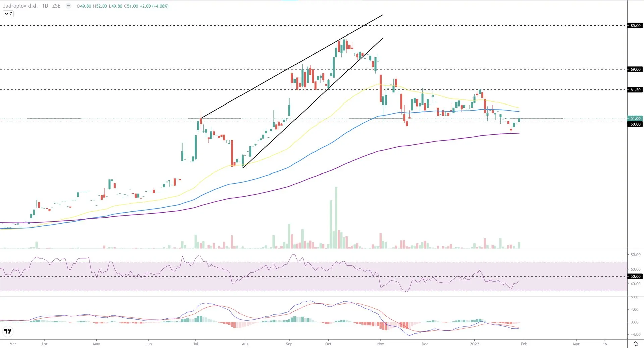Click the Feb label on time axis
This screenshot has width=644, height=348.
pos(524,344)
